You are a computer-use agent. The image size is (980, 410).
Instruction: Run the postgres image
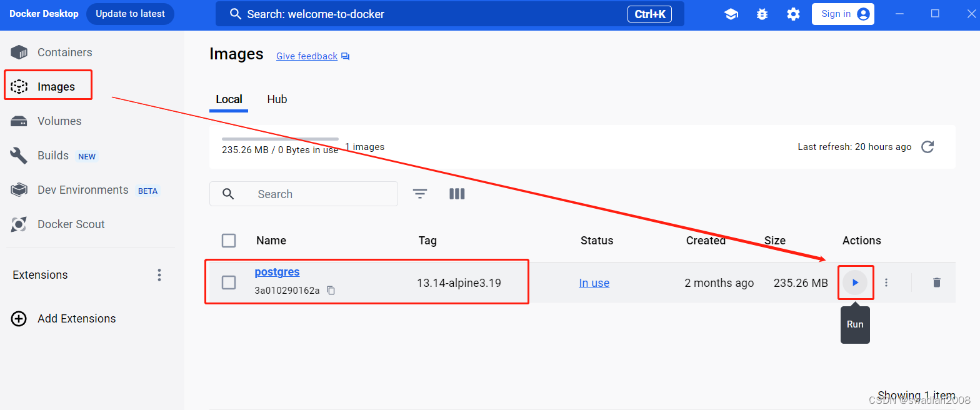click(x=855, y=282)
